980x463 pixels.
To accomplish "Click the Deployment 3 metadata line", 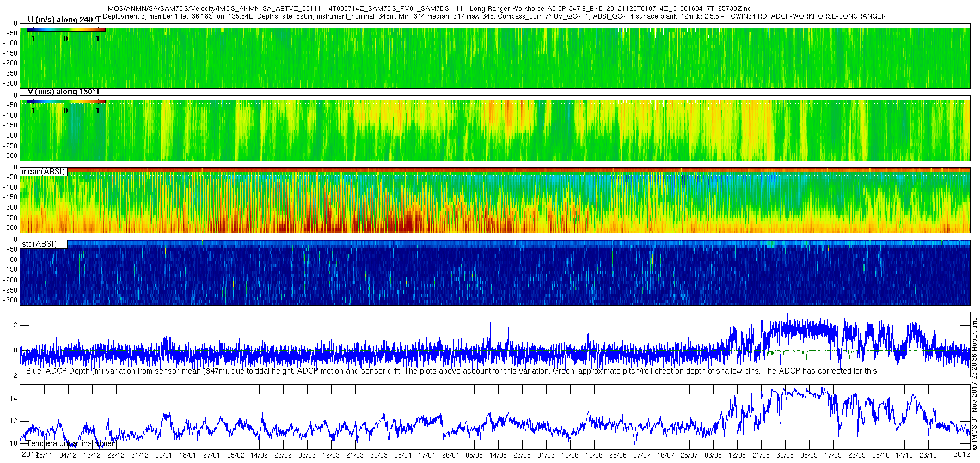I will coord(494,16).
